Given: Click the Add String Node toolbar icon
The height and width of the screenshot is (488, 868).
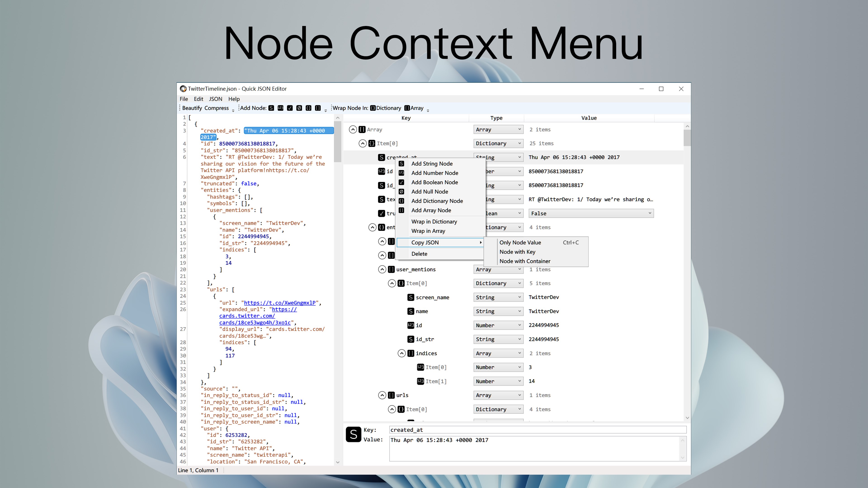Looking at the screenshot, I should point(271,108).
